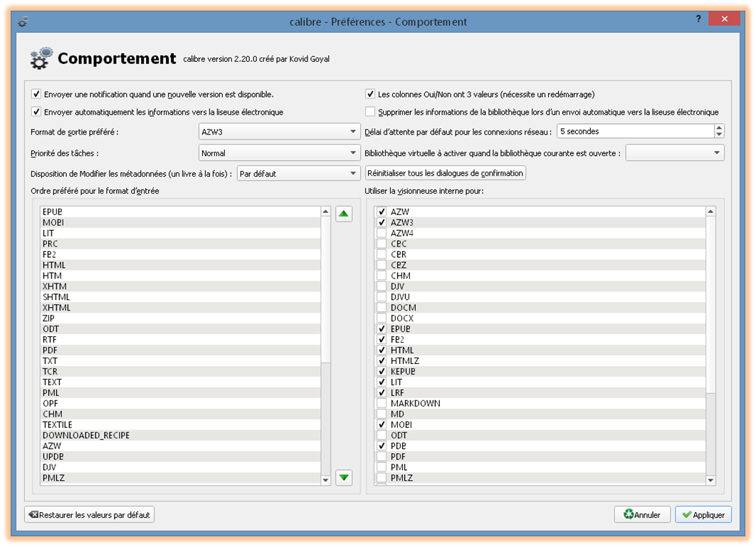756x547 pixels.
Task: Select RTF in the input format order list
Action: tap(181, 339)
